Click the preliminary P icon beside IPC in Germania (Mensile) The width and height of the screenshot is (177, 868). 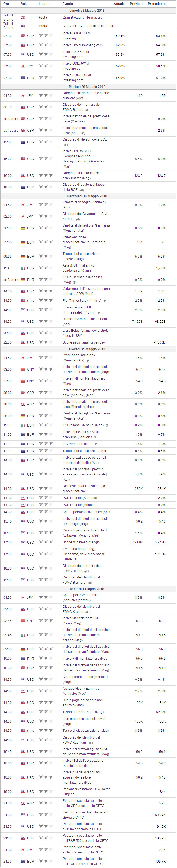[74, 282]
